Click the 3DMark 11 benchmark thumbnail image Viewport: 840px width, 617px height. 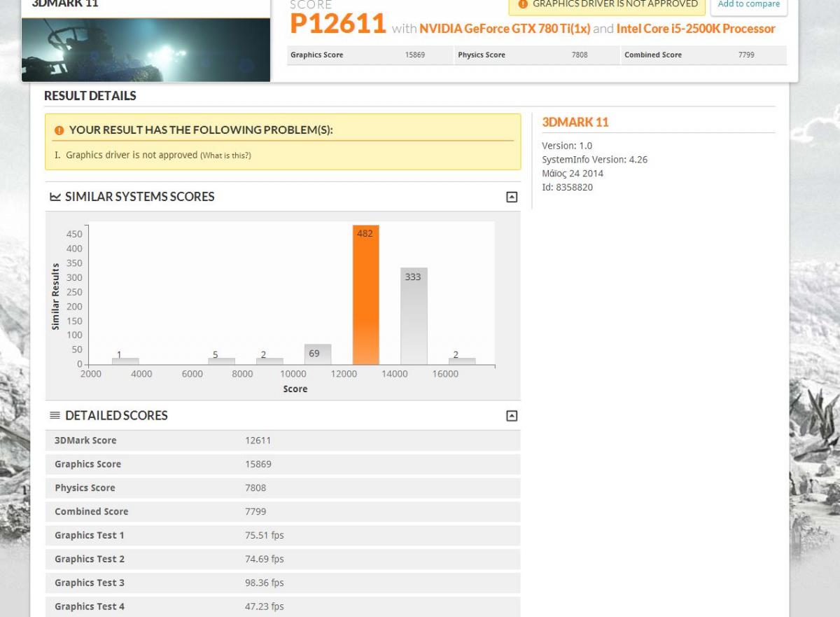pos(146,50)
